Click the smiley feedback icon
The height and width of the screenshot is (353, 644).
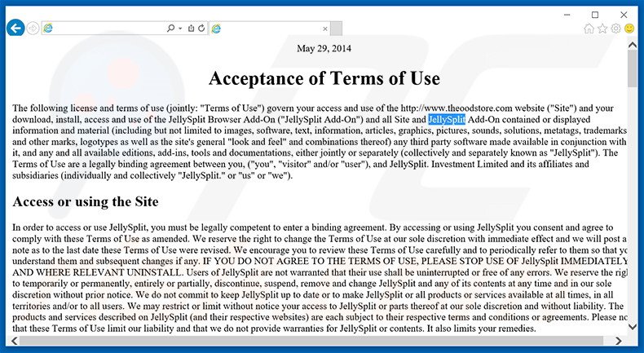point(629,29)
